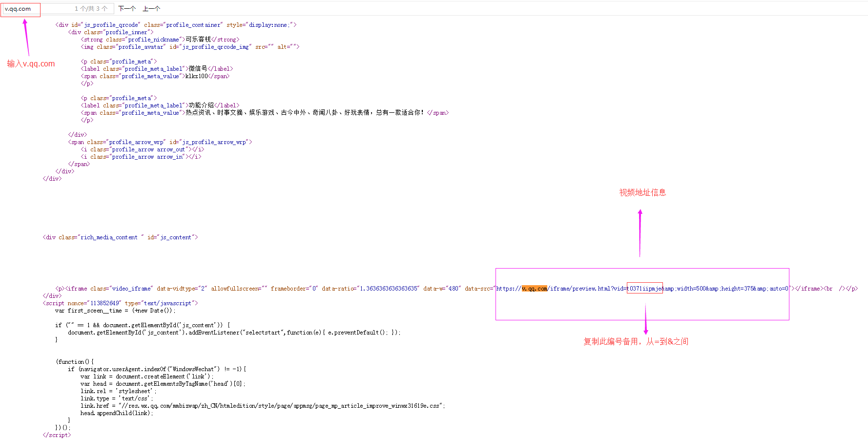Click the img class="profile_avatar" line
This screenshot has height=439, width=868.
190,47
